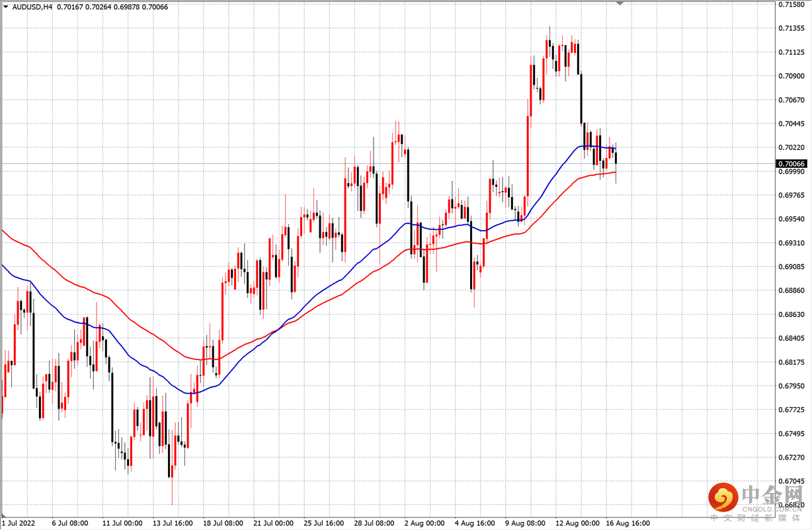Click the 6 Jul 08:00 time label
This screenshot has width=812, height=530.
(69, 523)
